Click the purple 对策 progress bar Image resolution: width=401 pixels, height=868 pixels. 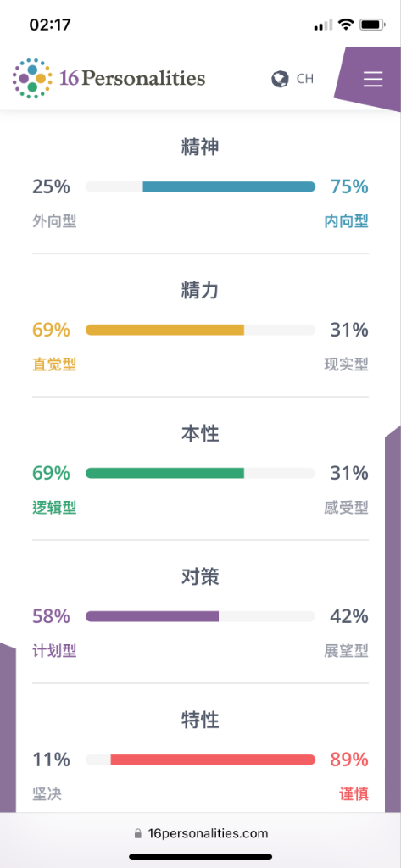[200, 616]
